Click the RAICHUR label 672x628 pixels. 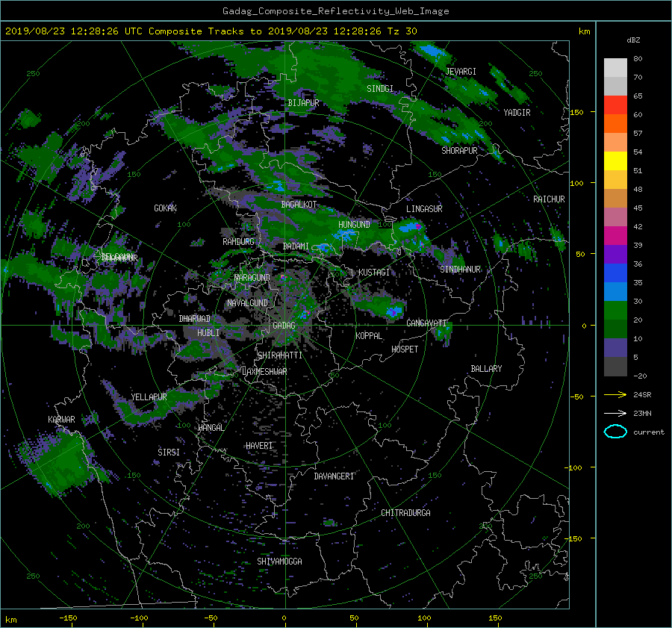(549, 199)
